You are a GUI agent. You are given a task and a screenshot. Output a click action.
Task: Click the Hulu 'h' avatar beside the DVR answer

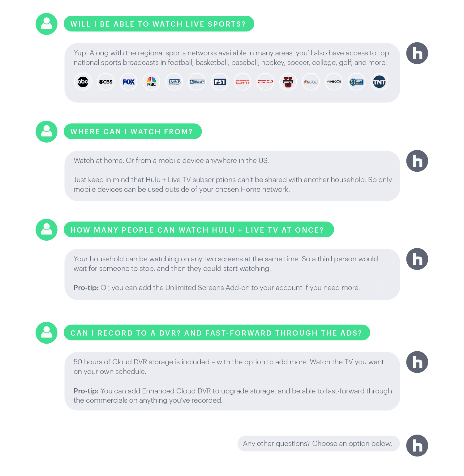click(417, 362)
